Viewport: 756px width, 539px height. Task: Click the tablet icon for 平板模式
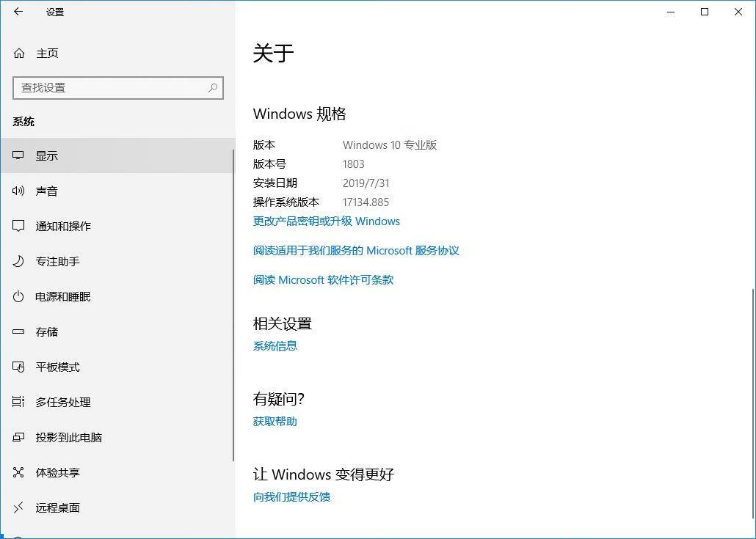(18, 367)
